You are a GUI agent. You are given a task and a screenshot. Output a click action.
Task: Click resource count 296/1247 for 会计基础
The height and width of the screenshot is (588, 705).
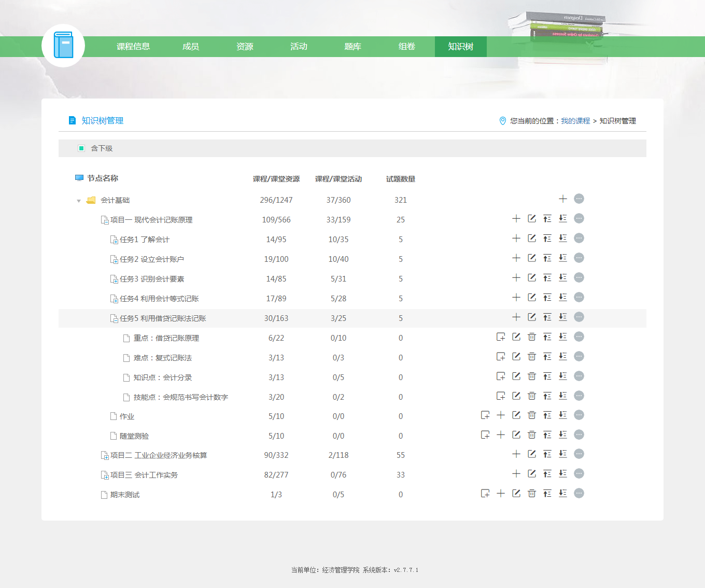coord(276,200)
